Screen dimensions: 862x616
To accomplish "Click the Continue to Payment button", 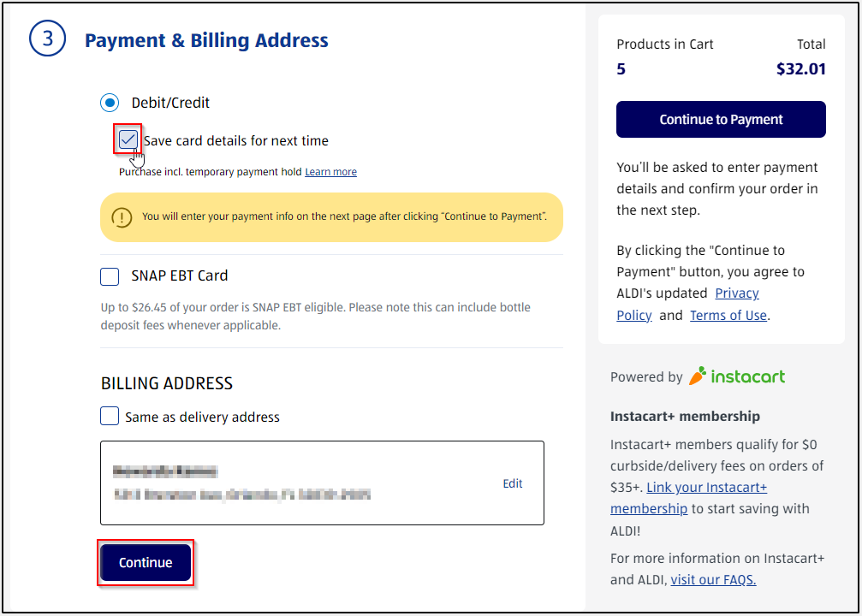I will pyautogui.click(x=720, y=119).
